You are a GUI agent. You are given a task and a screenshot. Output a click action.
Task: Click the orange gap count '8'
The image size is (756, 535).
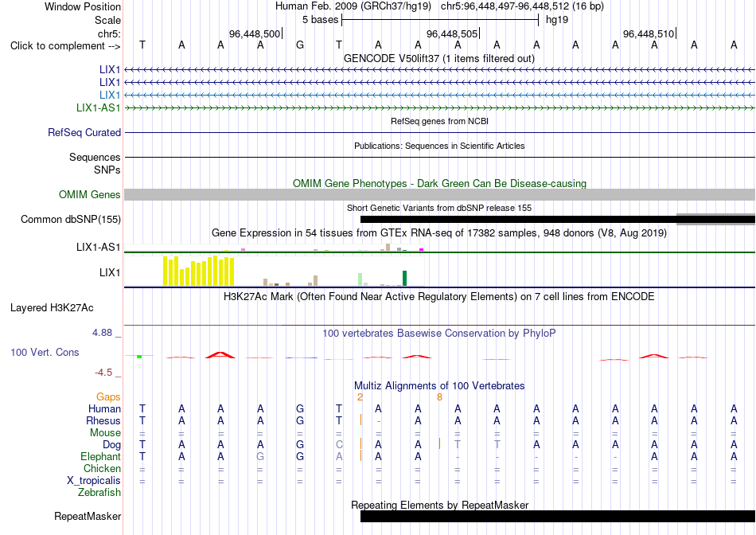(x=439, y=397)
